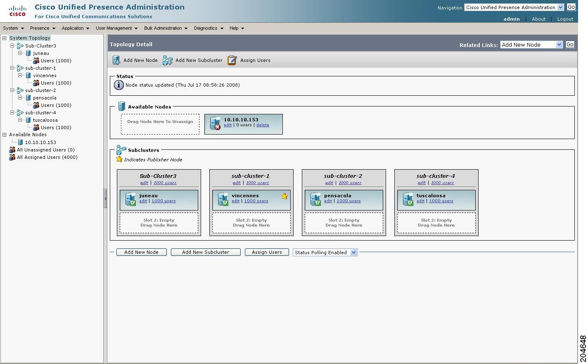Image resolution: width=588 pixels, height=364 pixels.
Task: Open the Bulk Administration menu
Action: 166,28
